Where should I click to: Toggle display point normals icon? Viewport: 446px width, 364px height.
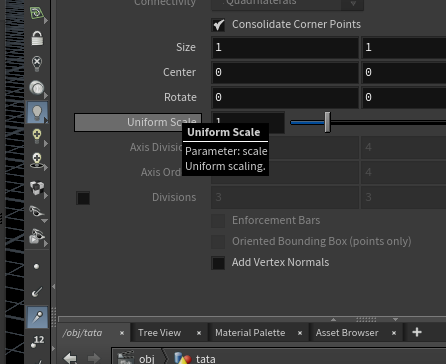[x=37, y=292]
